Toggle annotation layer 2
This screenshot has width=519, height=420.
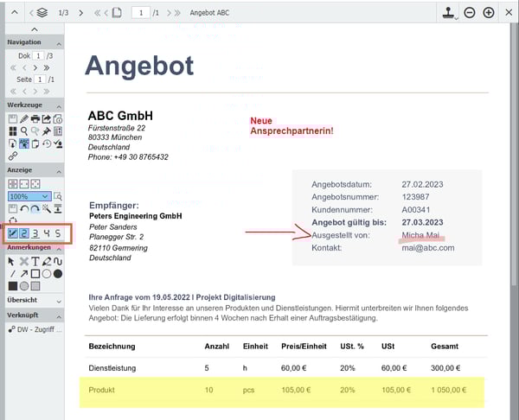click(x=25, y=233)
